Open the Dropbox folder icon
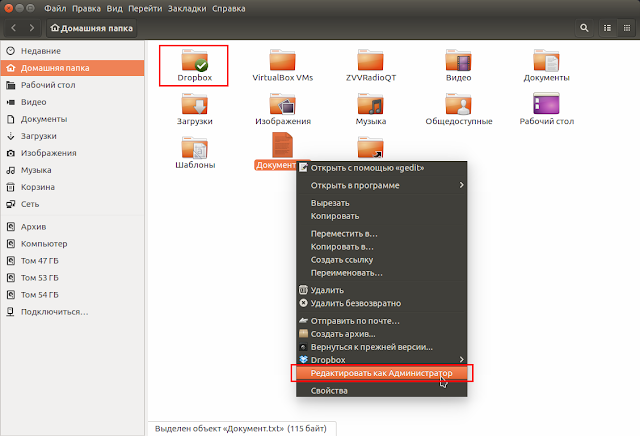This screenshot has width=640, height=436. click(x=194, y=60)
